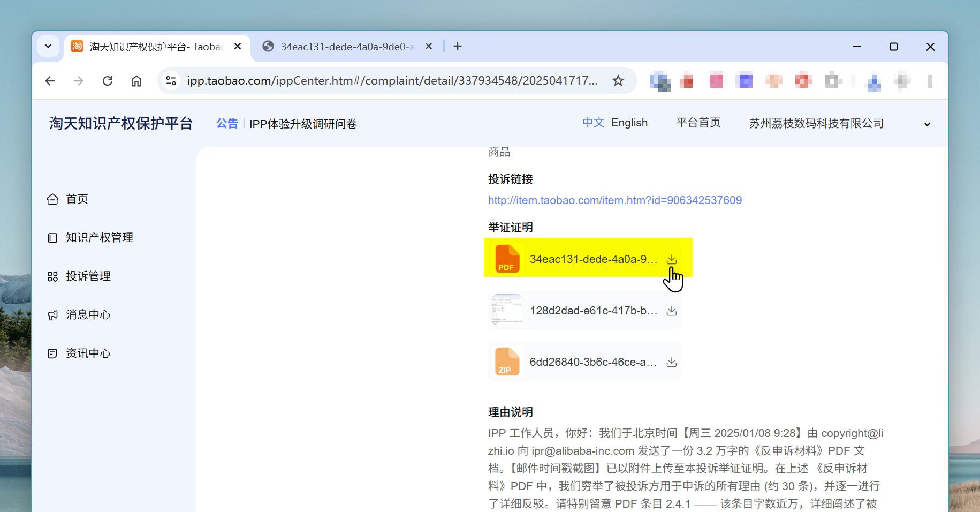
Task: Go back in browser history
Action: coord(50,81)
